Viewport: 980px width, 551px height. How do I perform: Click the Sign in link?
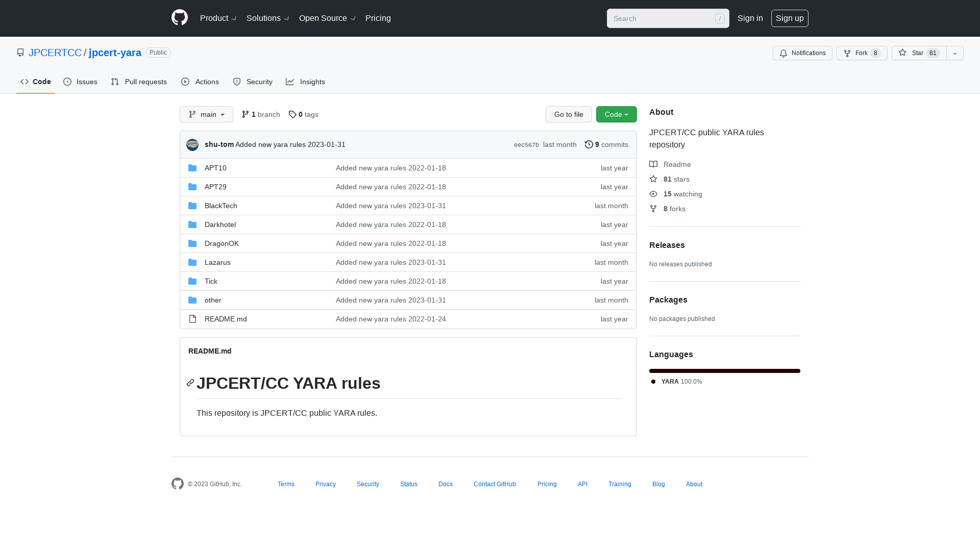coord(750,18)
